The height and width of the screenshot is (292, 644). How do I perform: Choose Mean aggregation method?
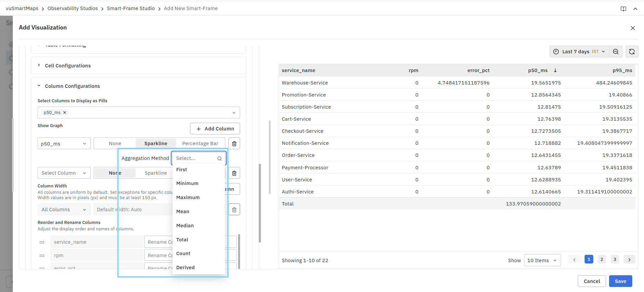click(x=199, y=212)
